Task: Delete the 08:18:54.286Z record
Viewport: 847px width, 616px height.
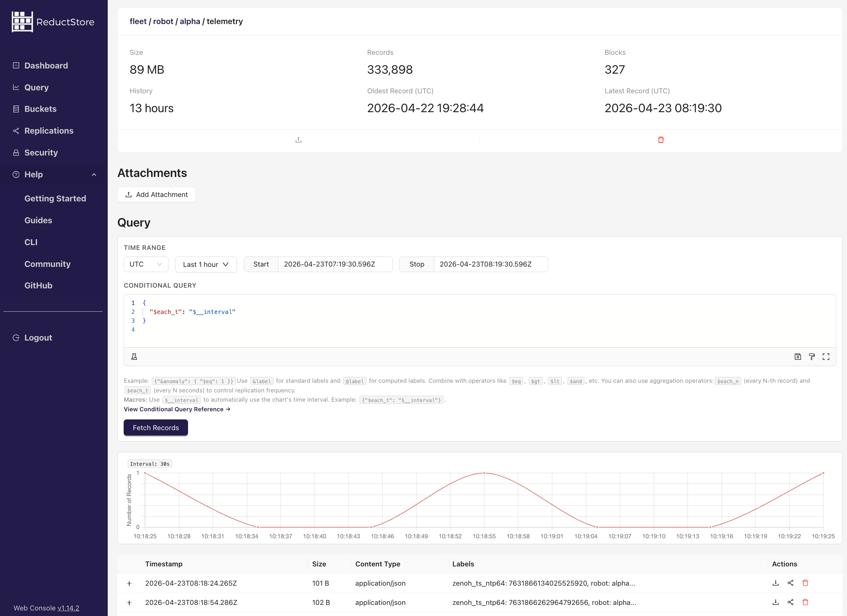Action: point(805,603)
